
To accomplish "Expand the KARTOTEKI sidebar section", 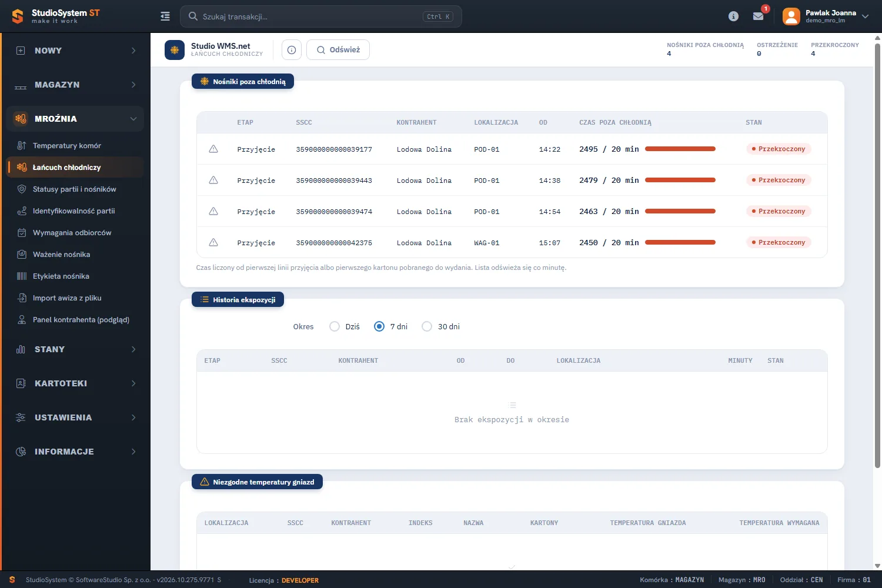I will pyautogui.click(x=75, y=383).
